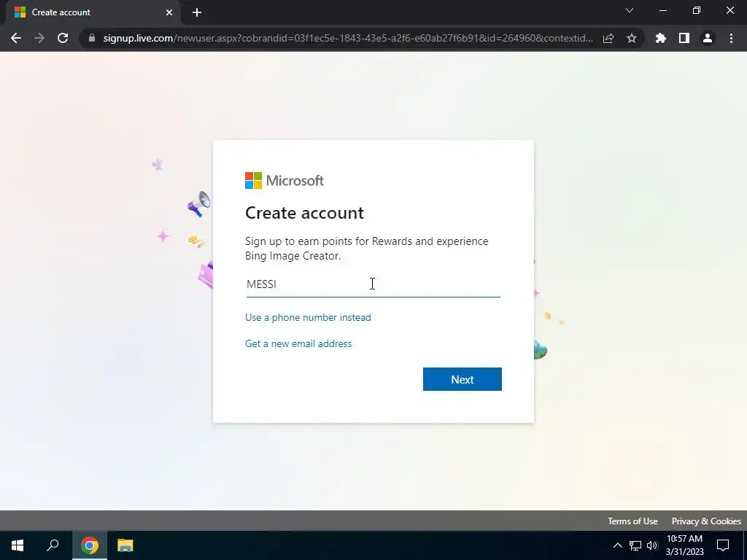Restore down the Chrome window
The image size is (747, 560).
pos(697,10)
